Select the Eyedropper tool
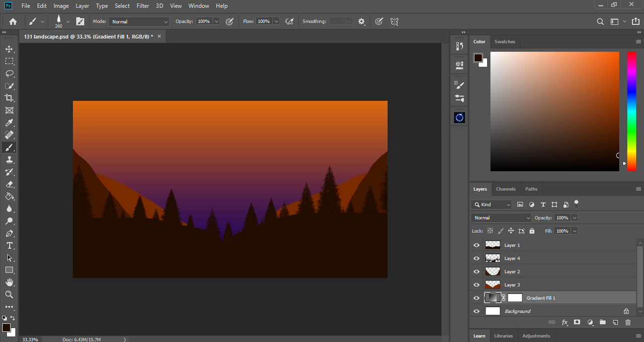Image resolution: width=644 pixels, height=342 pixels. 9,123
